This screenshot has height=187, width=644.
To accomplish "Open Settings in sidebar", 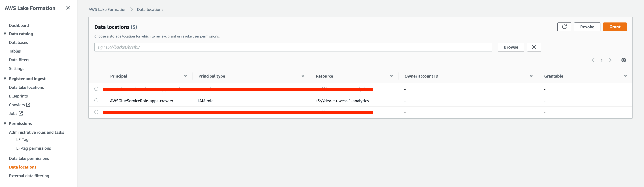I will click(x=16, y=68).
